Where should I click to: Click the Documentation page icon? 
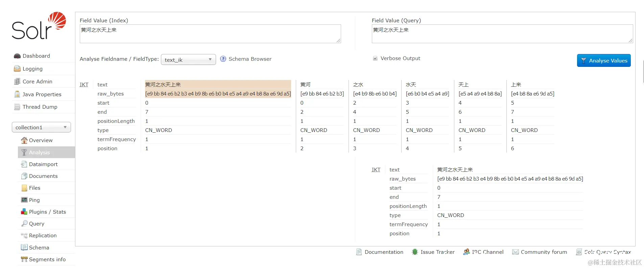359,252
